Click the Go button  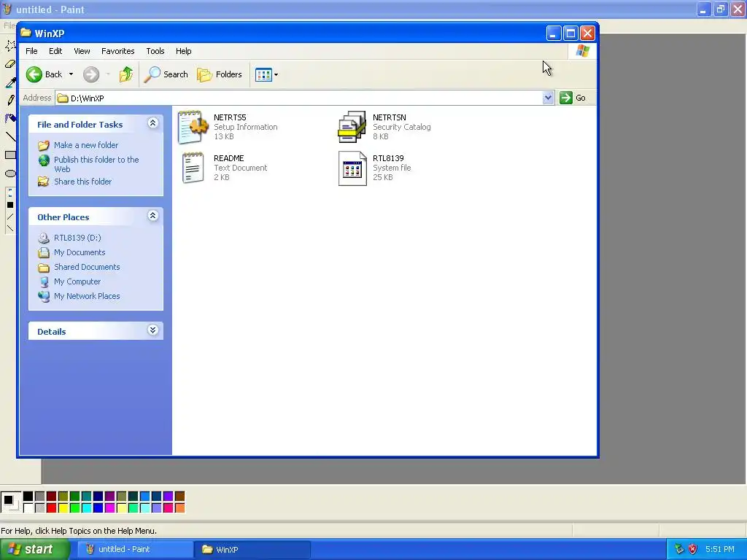[573, 98]
